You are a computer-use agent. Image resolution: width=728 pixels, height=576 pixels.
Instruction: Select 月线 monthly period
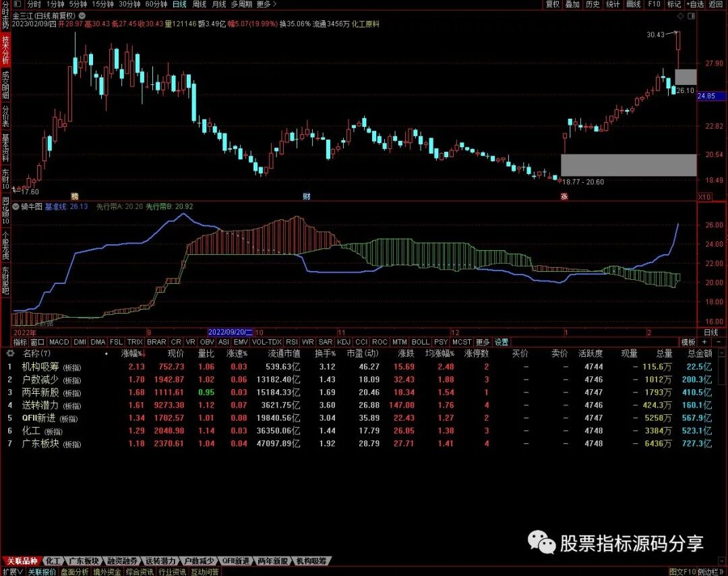coord(218,4)
